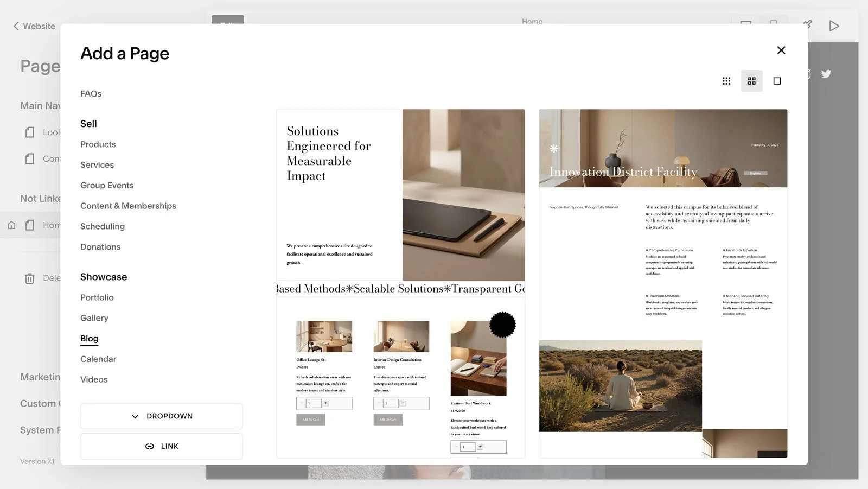868x489 pixels.
Task: Click the home icon beside the Home page
Action: pyautogui.click(x=11, y=225)
